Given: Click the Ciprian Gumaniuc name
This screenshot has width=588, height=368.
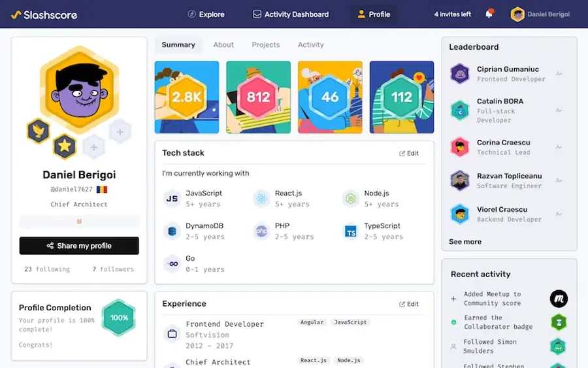Looking at the screenshot, I should (508, 69).
